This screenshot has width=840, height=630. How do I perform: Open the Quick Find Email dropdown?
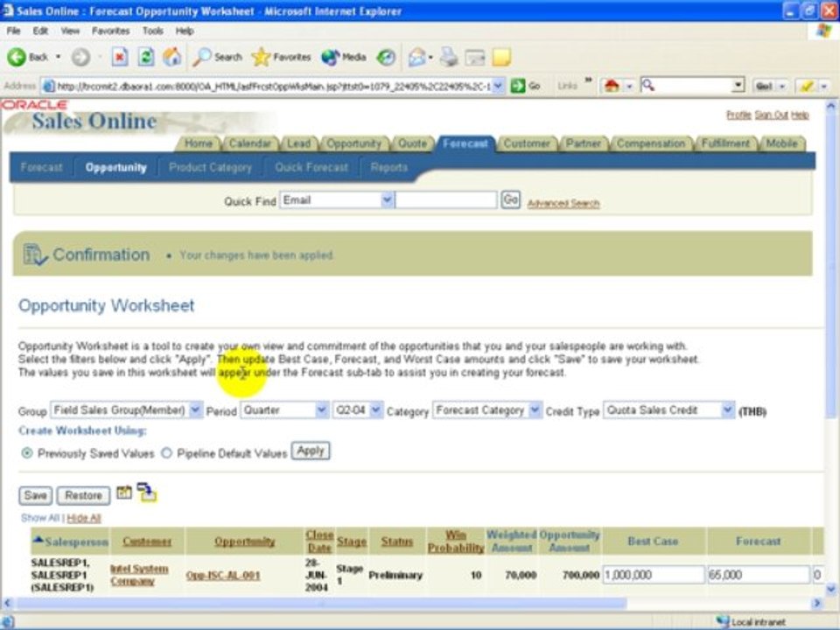click(387, 200)
